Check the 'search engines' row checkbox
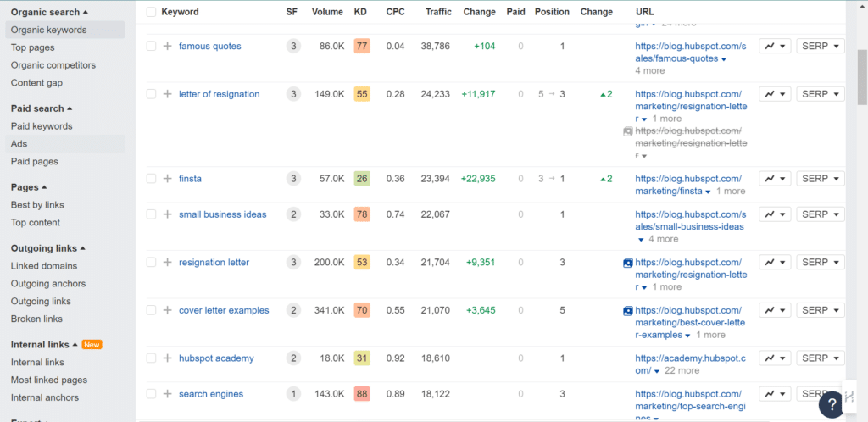Screen dimensions: 868x422 click(x=151, y=394)
